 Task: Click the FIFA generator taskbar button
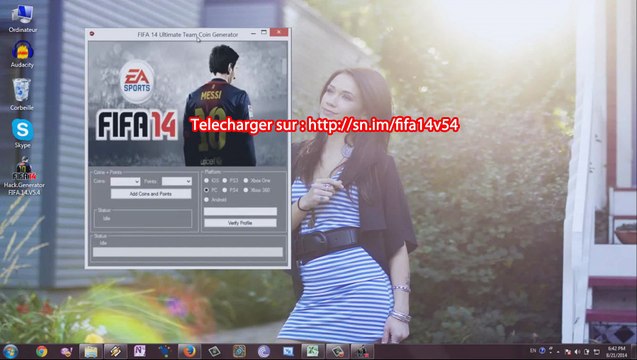(362, 351)
